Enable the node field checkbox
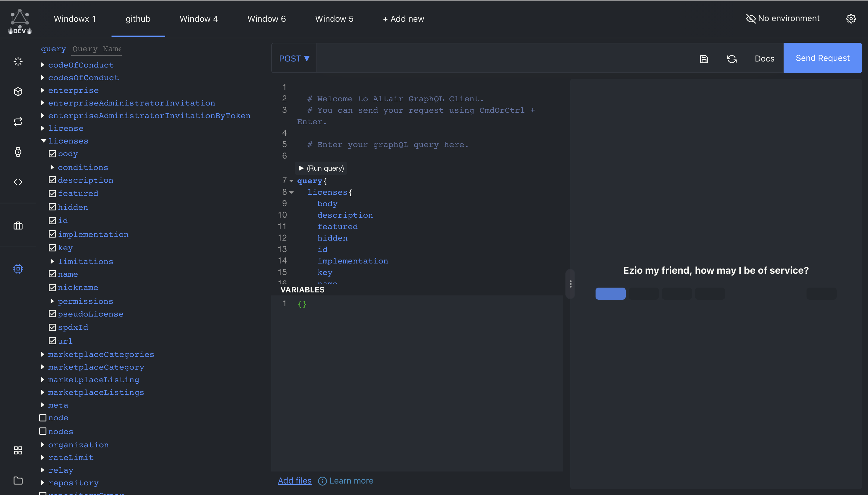868x495 pixels. tap(42, 418)
